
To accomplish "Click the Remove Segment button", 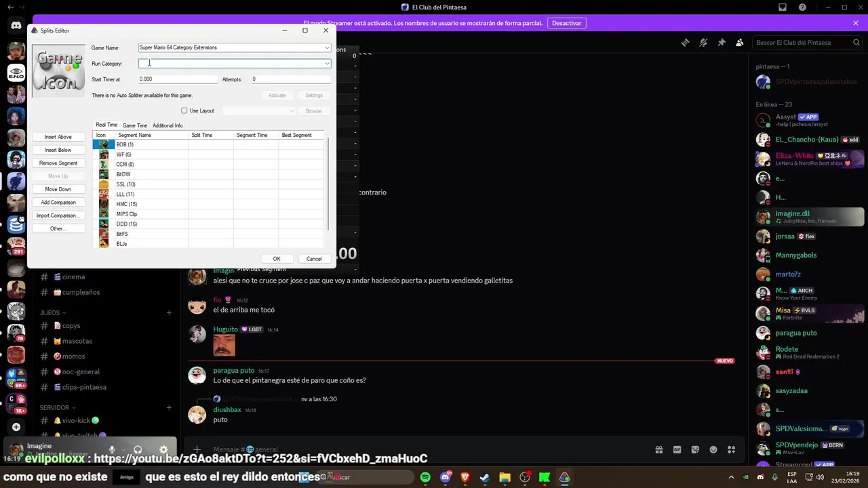I will [58, 163].
